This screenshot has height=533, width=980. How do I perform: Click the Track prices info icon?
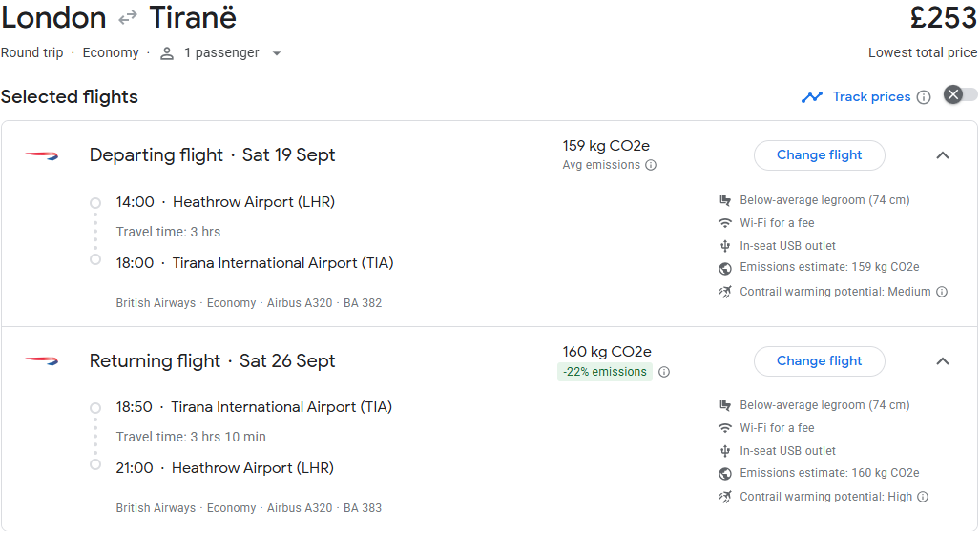point(924,97)
